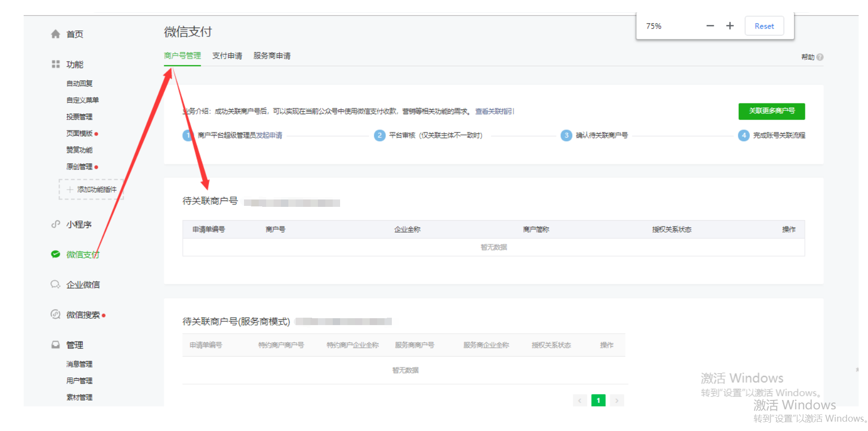This screenshot has width=868, height=431.
Task: Click the home icon beside 首页
Action: coord(55,34)
